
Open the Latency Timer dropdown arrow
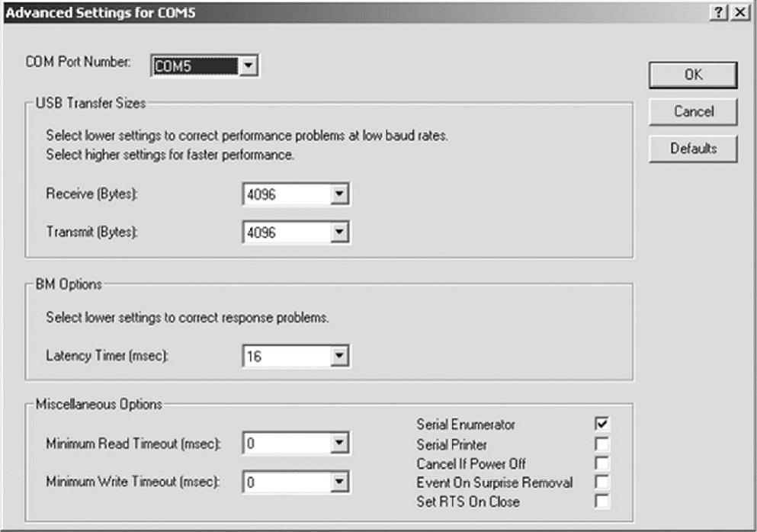(x=339, y=356)
